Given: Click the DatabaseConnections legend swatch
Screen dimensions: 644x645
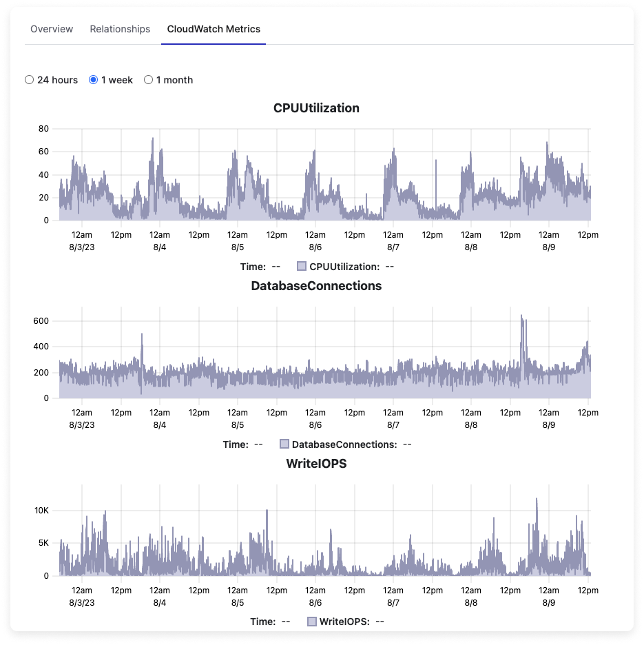Looking at the screenshot, I should click(284, 444).
